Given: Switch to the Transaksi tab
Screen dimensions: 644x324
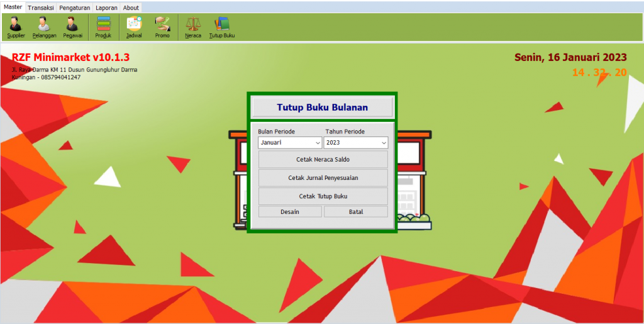Looking at the screenshot, I should click(41, 8).
